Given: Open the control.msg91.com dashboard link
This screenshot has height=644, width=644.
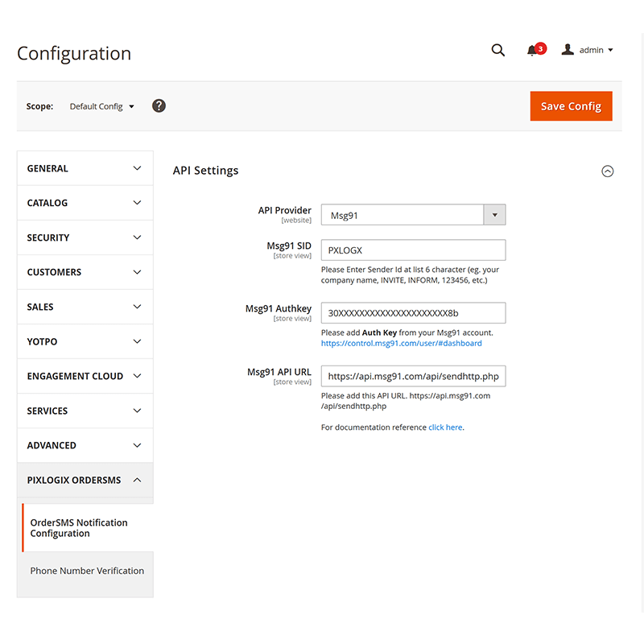Looking at the screenshot, I should coord(401,344).
